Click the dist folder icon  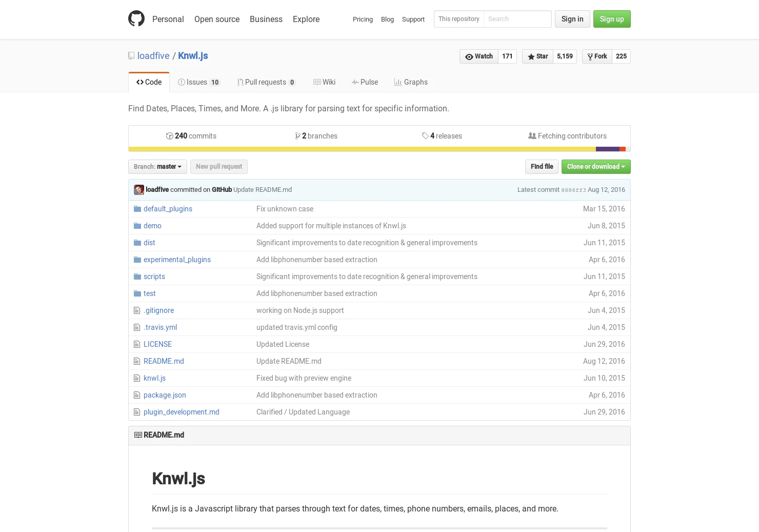[137, 243]
